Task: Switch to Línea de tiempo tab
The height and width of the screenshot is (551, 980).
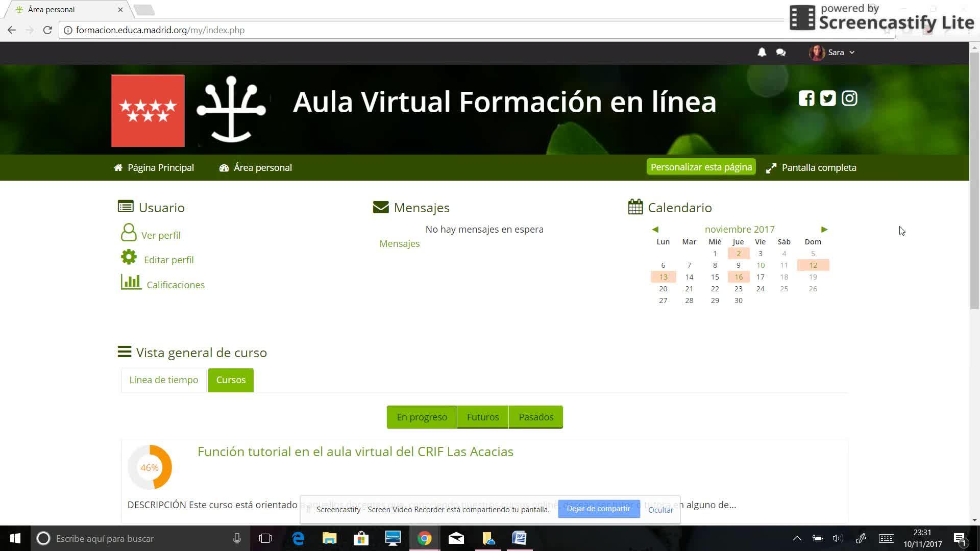Action: [x=163, y=380]
